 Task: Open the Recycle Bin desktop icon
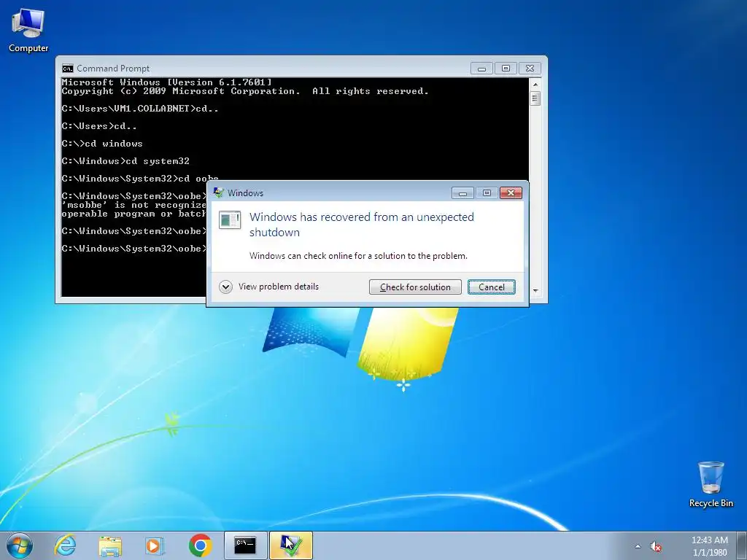(711, 484)
